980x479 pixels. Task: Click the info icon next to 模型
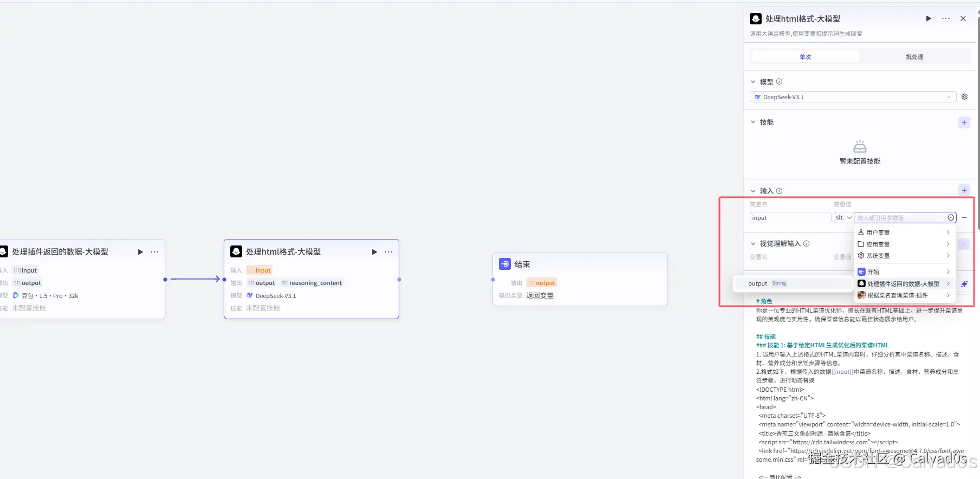779,82
